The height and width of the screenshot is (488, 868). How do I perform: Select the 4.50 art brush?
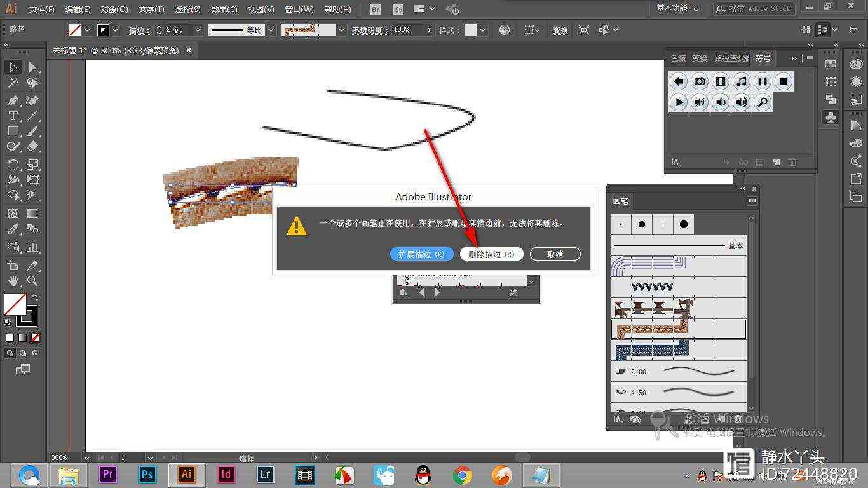pos(678,393)
